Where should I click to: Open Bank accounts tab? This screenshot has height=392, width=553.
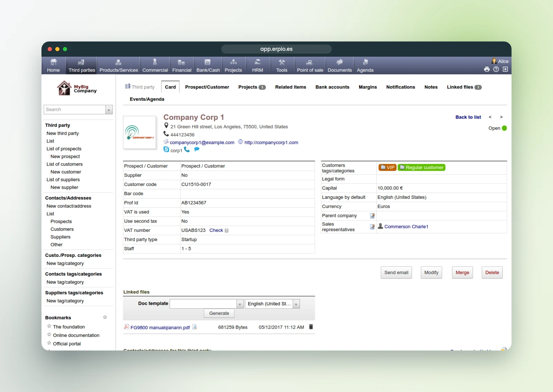(332, 87)
